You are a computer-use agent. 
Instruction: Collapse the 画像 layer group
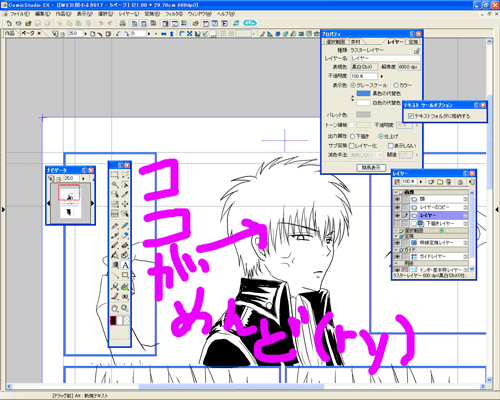pyautogui.click(x=396, y=192)
